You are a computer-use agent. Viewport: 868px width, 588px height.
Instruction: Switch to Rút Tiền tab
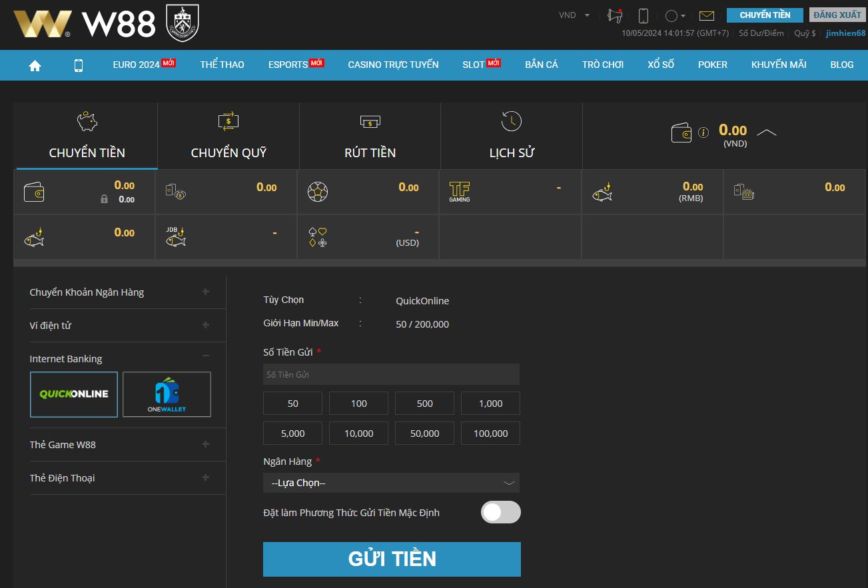[370, 136]
